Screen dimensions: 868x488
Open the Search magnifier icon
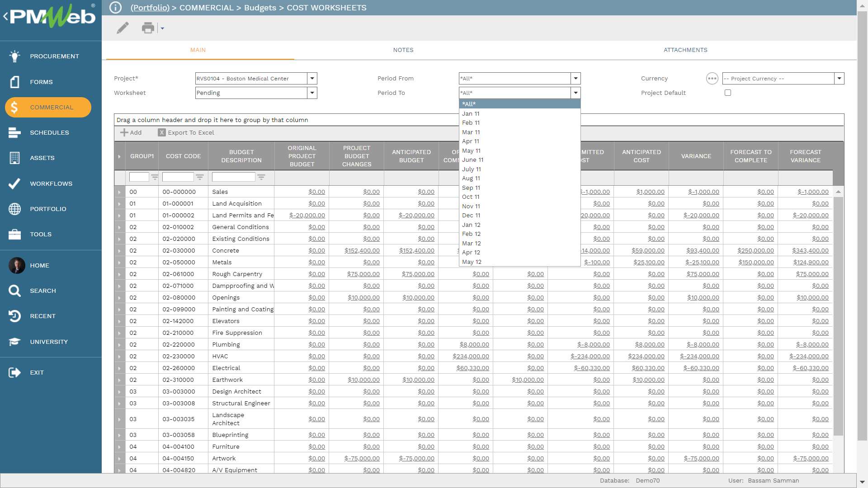[x=14, y=291]
